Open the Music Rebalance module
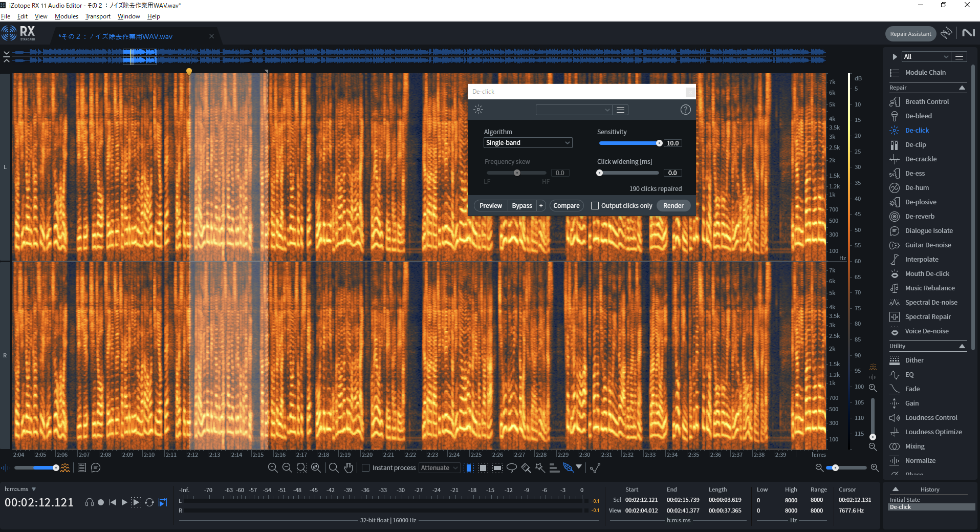Screen dimensions: 980x532 [x=930, y=288]
